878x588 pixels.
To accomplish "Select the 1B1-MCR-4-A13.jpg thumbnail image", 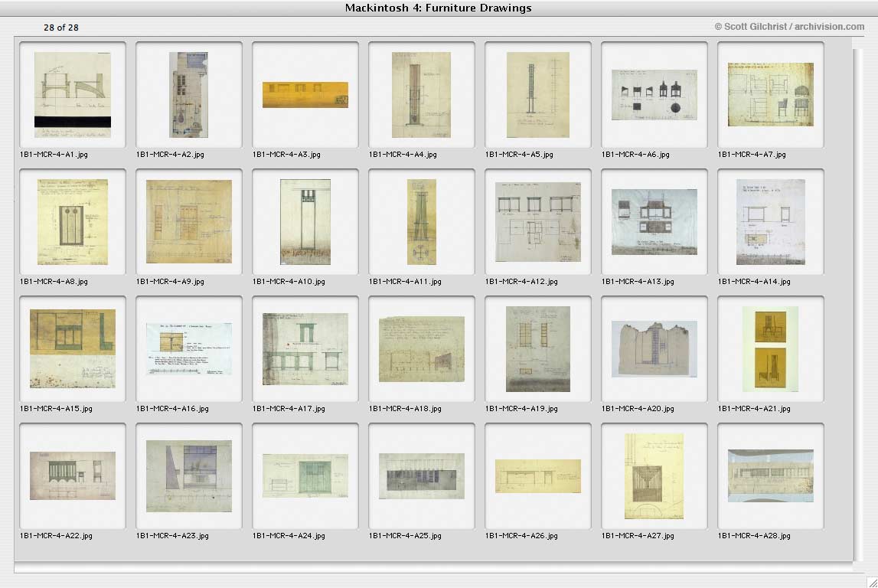I will pyautogui.click(x=654, y=222).
